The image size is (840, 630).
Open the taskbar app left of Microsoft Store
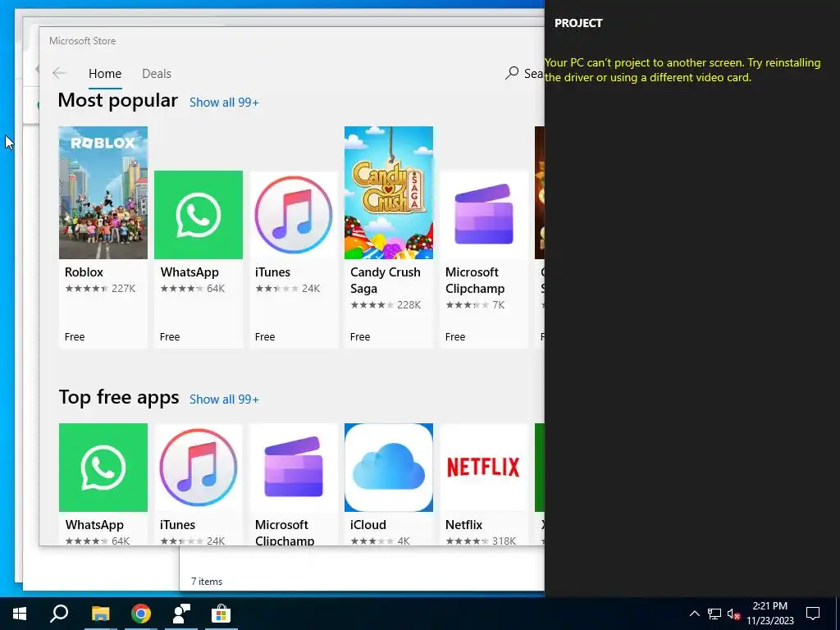181,614
